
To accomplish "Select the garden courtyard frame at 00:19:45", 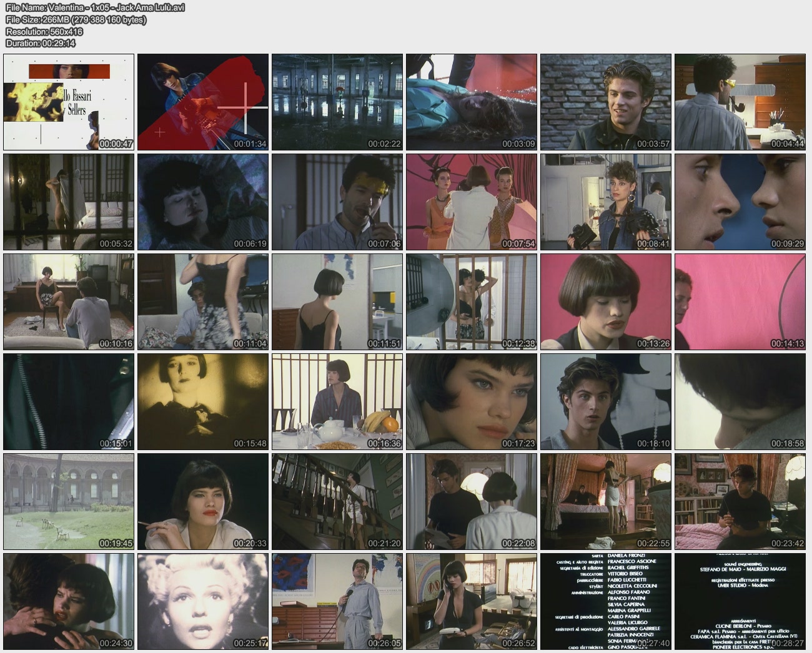I will pyautogui.click(x=69, y=501).
